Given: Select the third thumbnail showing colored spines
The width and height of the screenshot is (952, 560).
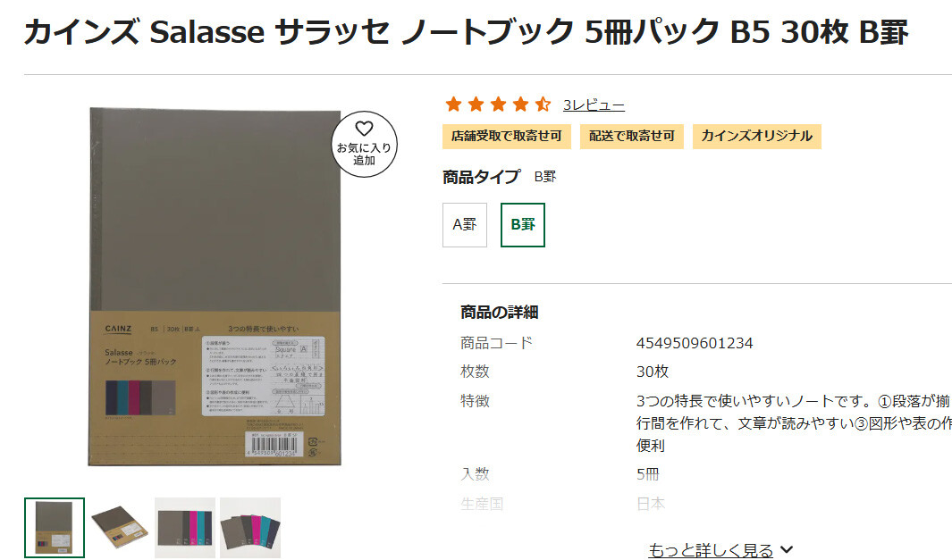Looking at the screenshot, I should pyautogui.click(x=185, y=527).
